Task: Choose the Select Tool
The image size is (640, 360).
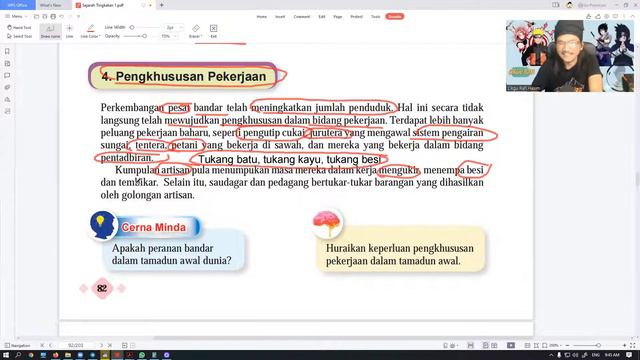Action: (19, 36)
